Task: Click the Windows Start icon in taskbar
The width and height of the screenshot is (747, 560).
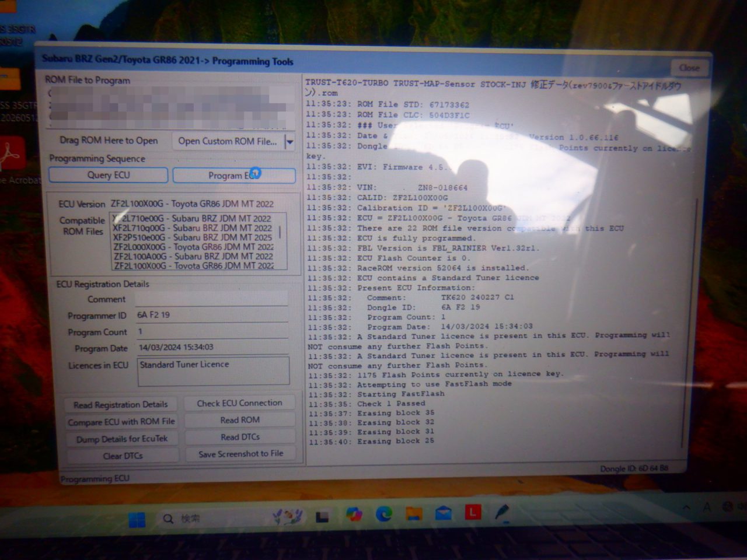Action: tap(137, 518)
